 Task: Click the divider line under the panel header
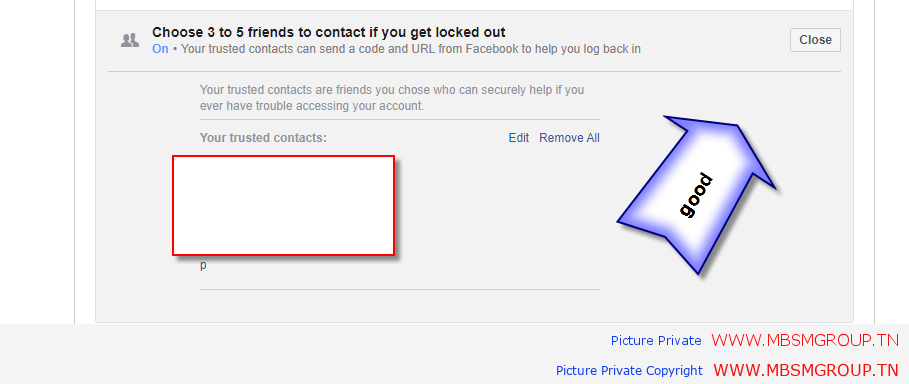click(474, 71)
